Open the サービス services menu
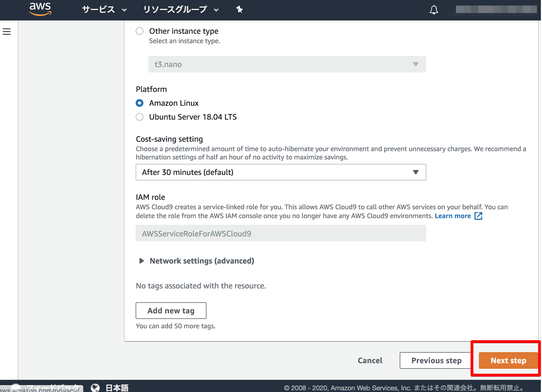This screenshot has width=542, height=392. tap(104, 10)
